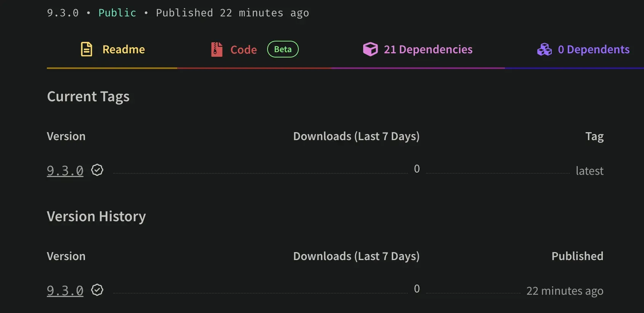Screen dimensions: 644x313
Task: Open version 9.3.0 from Current Tags
Action: 65,170
